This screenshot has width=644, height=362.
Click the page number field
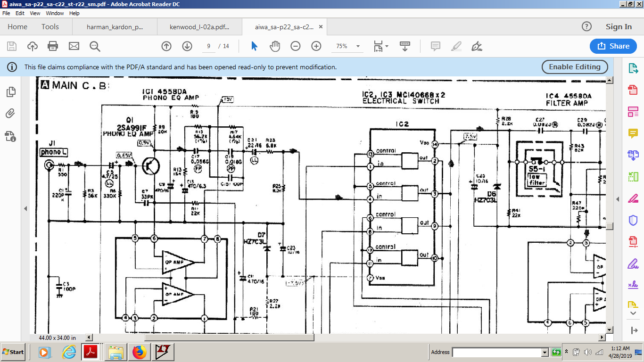[x=208, y=46]
